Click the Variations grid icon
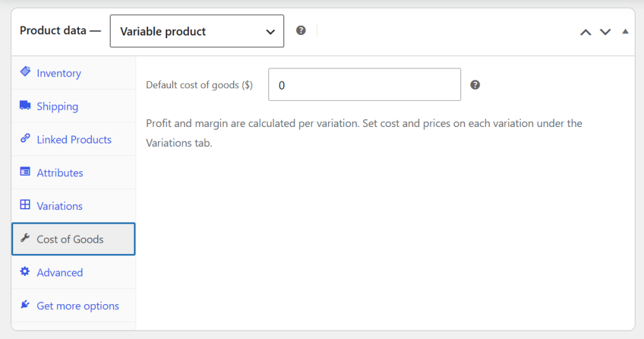This screenshot has width=644, height=339. [25, 205]
